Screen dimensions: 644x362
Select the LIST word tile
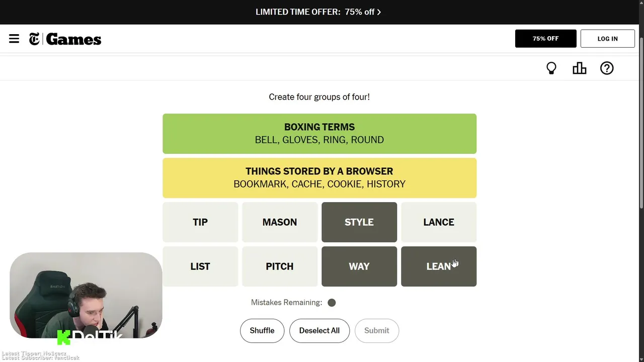(x=200, y=266)
